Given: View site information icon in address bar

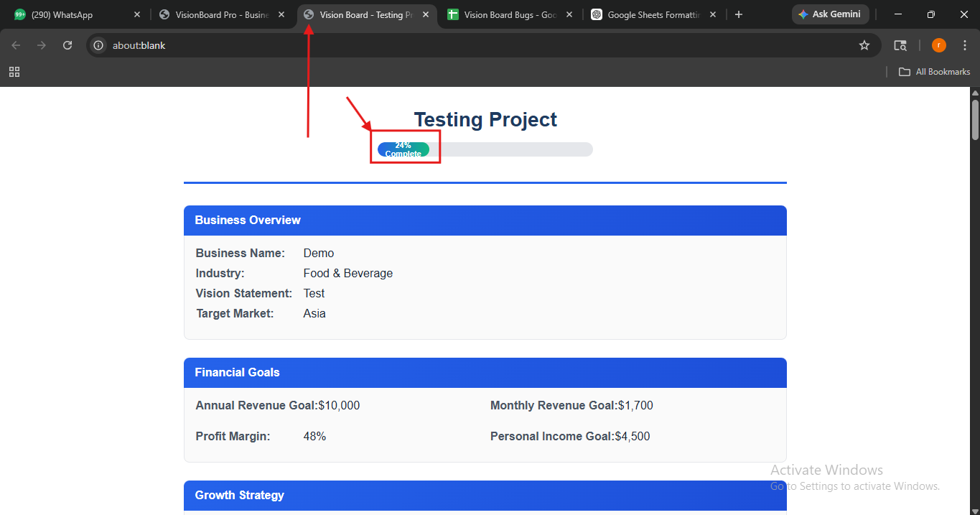Looking at the screenshot, I should pos(99,45).
